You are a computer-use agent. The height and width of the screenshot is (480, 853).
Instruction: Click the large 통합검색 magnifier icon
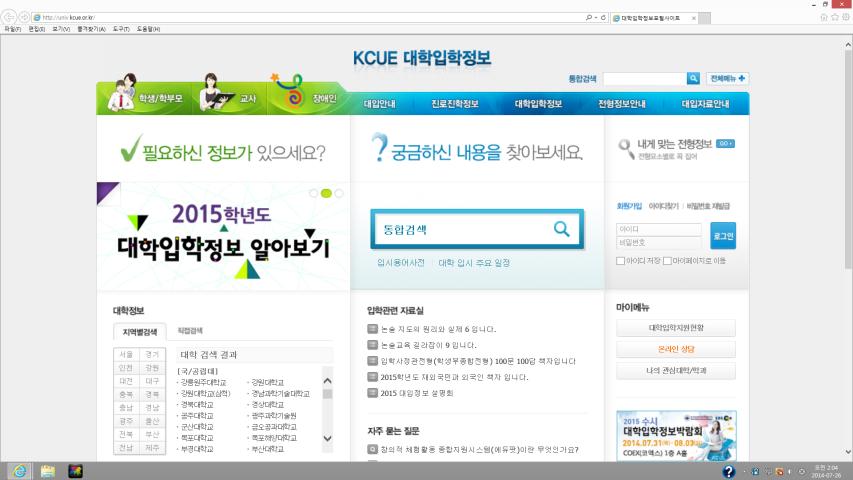pyautogui.click(x=561, y=229)
